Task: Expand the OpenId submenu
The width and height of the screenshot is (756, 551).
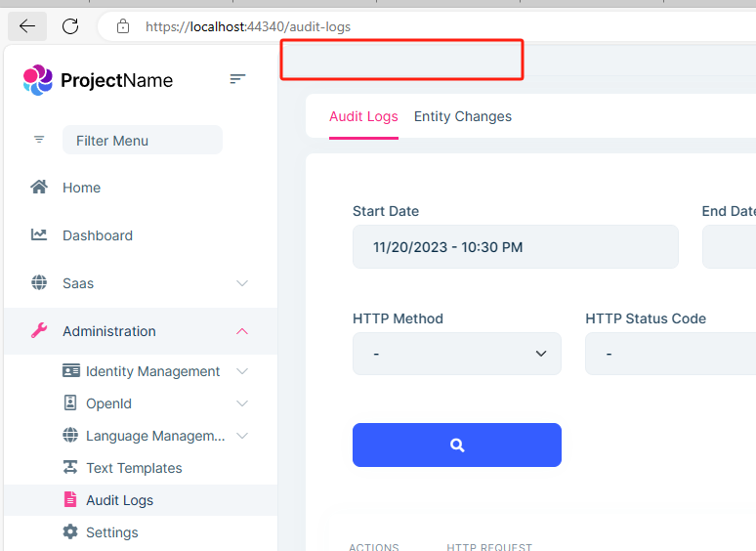Action: (x=242, y=403)
